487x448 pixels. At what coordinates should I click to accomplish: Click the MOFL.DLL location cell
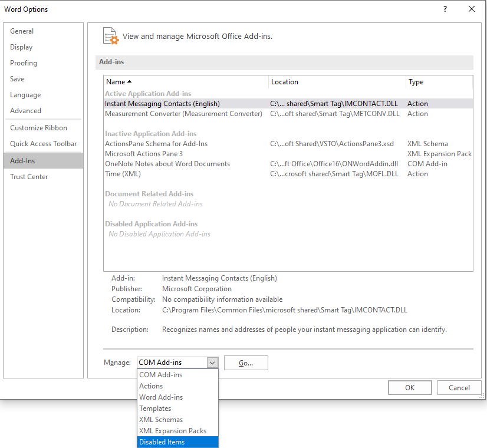click(x=334, y=174)
